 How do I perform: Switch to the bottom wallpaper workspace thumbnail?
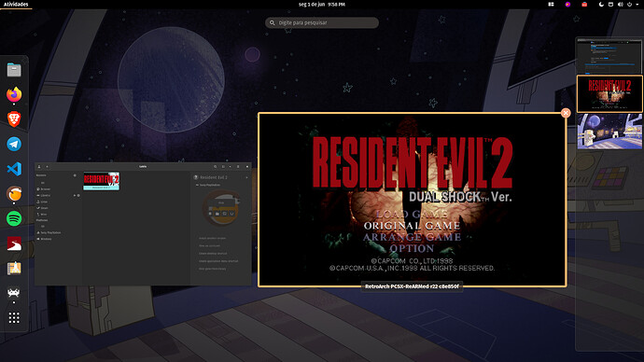click(609, 132)
